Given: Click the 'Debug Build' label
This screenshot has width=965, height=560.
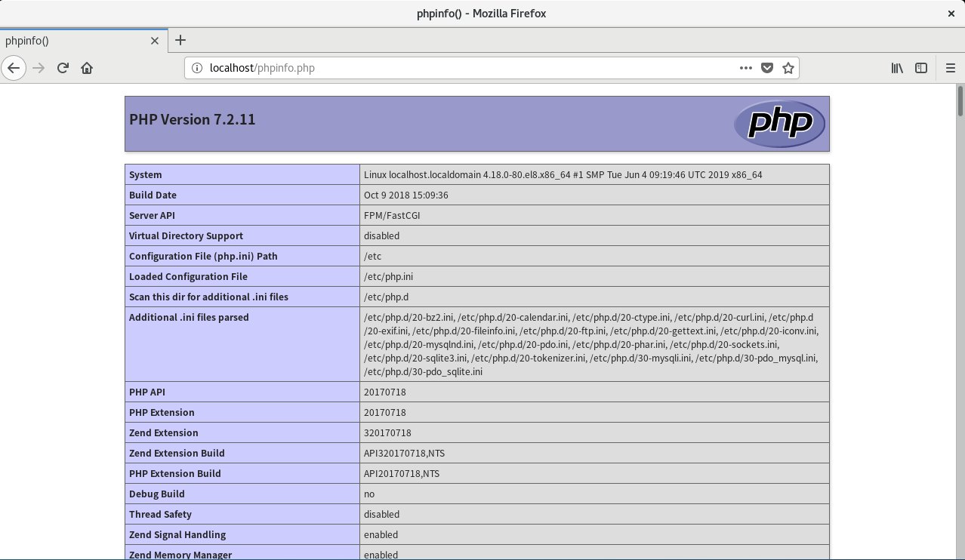Looking at the screenshot, I should [157, 494].
